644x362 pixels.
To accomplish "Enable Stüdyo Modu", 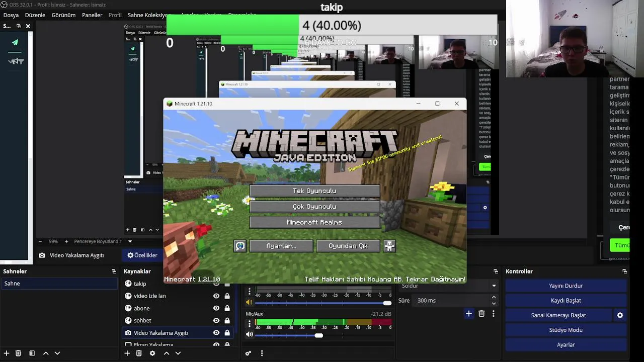I will [566, 330].
